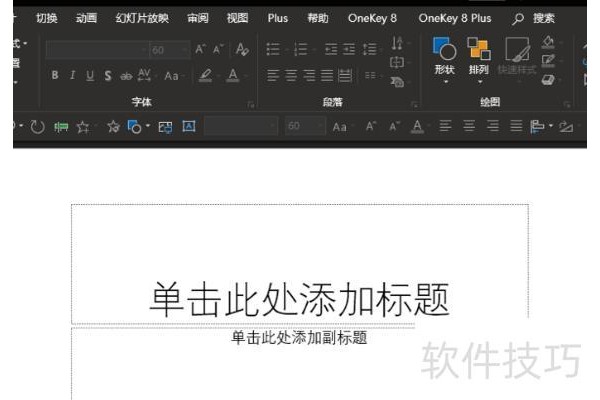The image size is (600, 400).
Task: Convert text to SmartArt
Action: coord(397,82)
